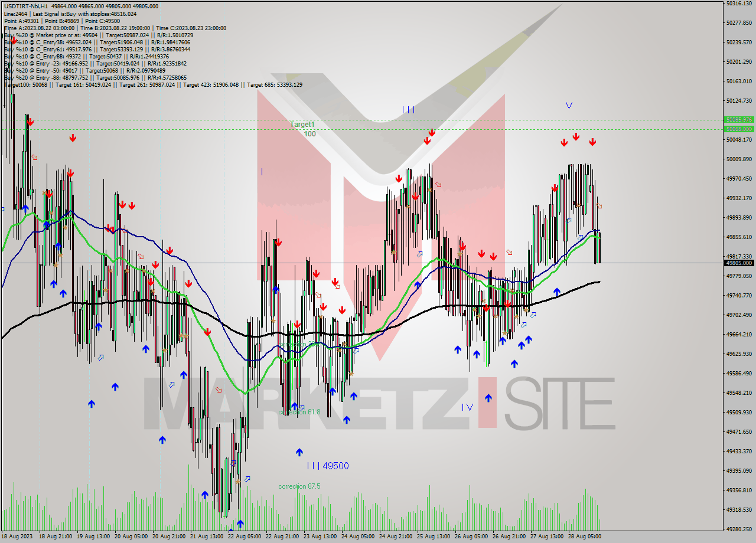Click the '21 Aug 13:00' time axis label

pos(207,537)
